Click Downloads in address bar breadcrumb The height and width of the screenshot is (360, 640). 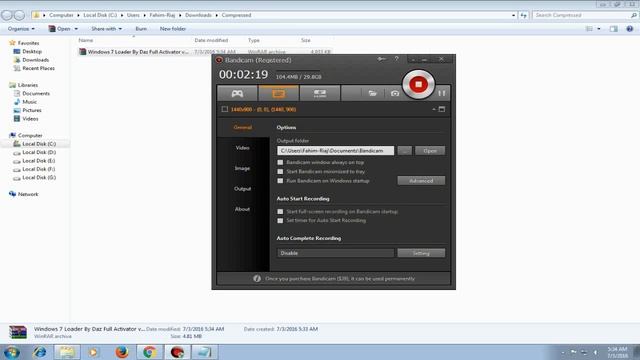[198, 15]
